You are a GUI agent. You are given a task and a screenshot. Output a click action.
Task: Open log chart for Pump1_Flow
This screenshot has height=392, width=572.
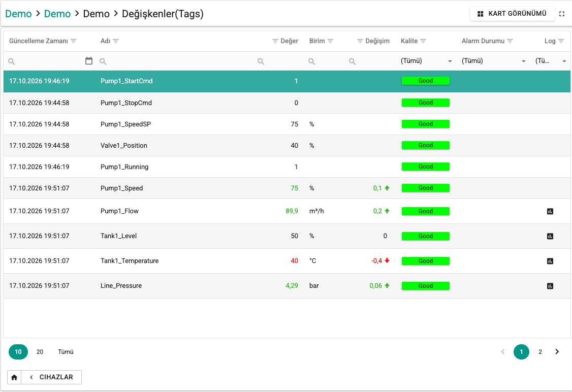coord(550,211)
